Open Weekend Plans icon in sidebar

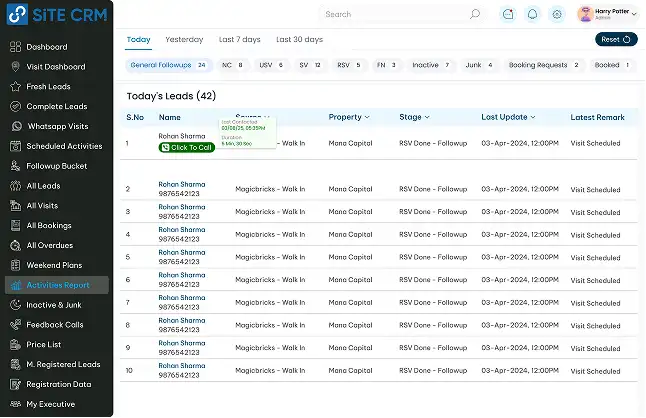coord(15,265)
